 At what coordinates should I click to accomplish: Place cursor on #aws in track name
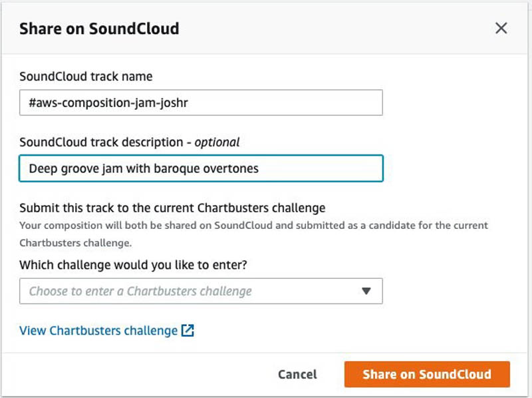(44, 102)
